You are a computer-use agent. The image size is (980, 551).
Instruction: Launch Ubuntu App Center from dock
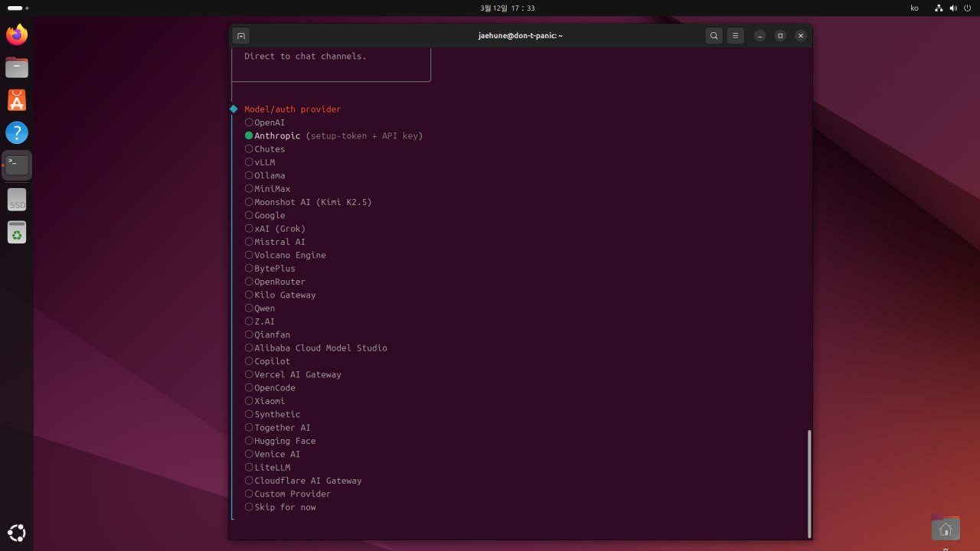point(17,100)
